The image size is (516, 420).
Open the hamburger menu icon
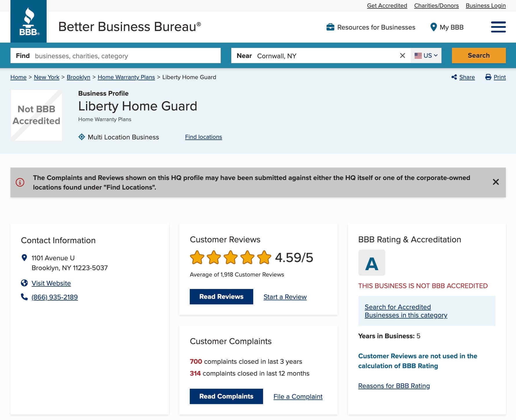tap(498, 27)
